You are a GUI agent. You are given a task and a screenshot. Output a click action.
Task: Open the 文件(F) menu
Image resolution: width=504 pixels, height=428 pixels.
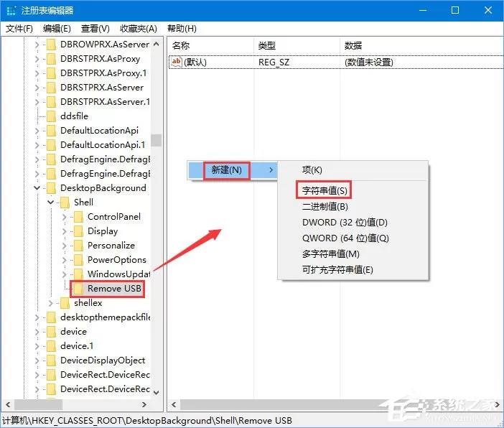pyautogui.click(x=19, y=29)
